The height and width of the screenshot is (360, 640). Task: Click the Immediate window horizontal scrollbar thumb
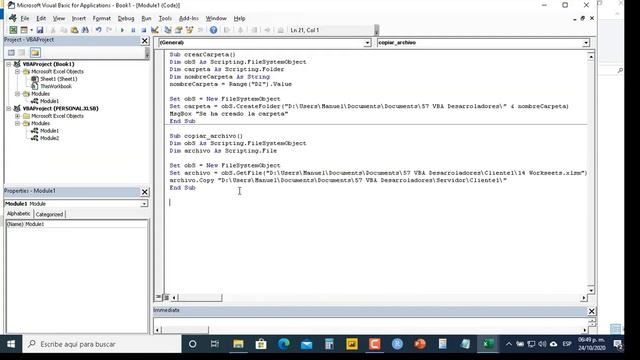point(185,330)
